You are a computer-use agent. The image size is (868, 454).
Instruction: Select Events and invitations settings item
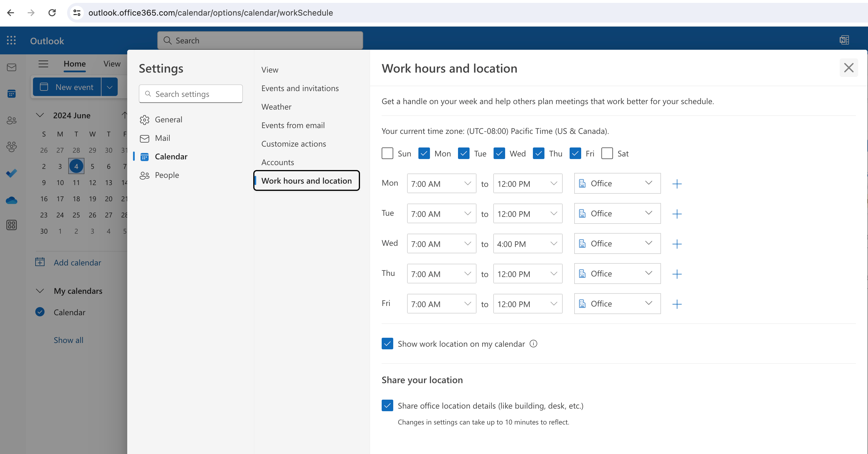coord(300,88)
